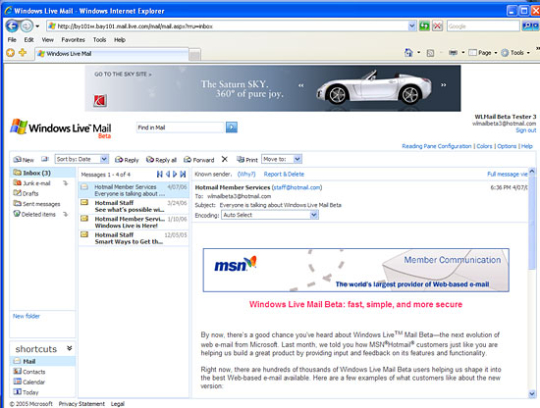Open the View menu
This screenshot has width=540, height=408.
[48, 40]
